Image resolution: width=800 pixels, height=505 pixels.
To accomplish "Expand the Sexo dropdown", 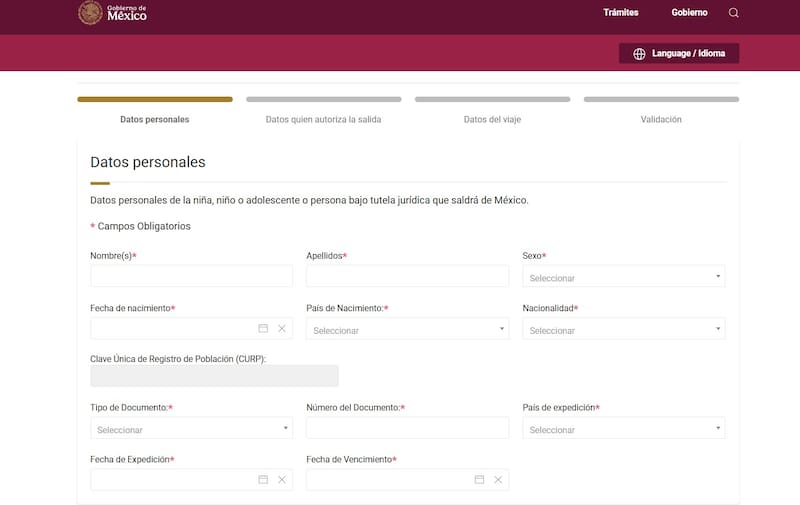I will pyautogui.click(x=623, y=276).
